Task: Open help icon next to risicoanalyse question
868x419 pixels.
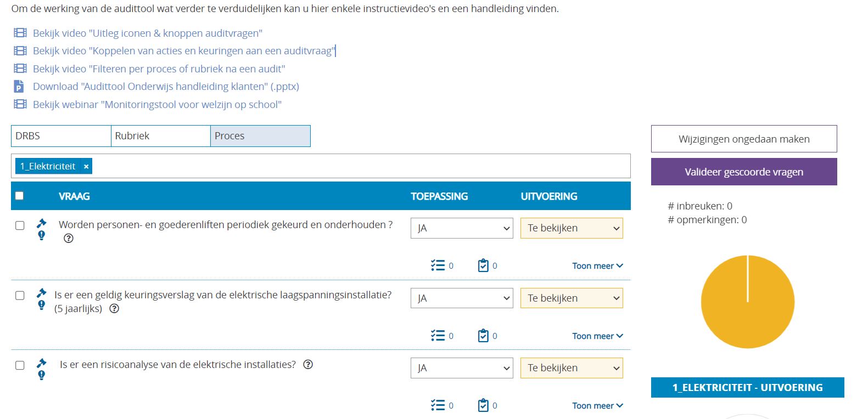Action: coord(308,364)
